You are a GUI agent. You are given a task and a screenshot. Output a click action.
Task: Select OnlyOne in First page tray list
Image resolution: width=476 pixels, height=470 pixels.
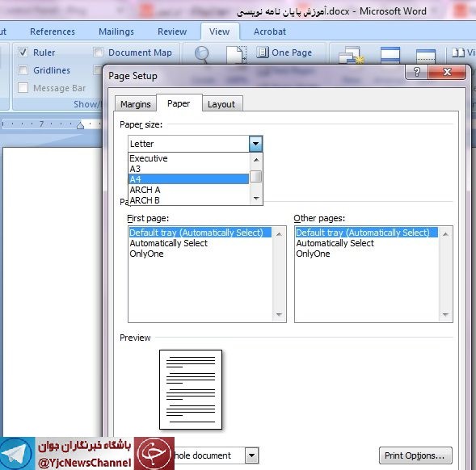pyautogui.click(x=146, y=254)
